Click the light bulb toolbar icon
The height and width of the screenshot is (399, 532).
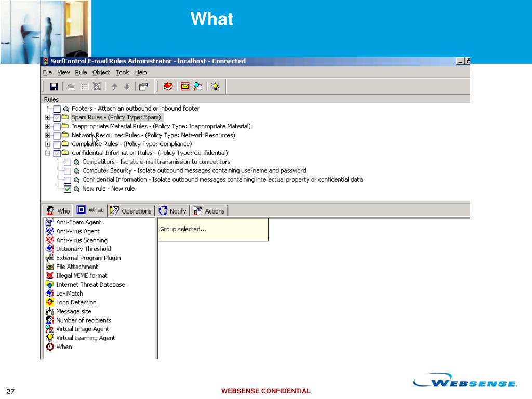click(215, 87)
